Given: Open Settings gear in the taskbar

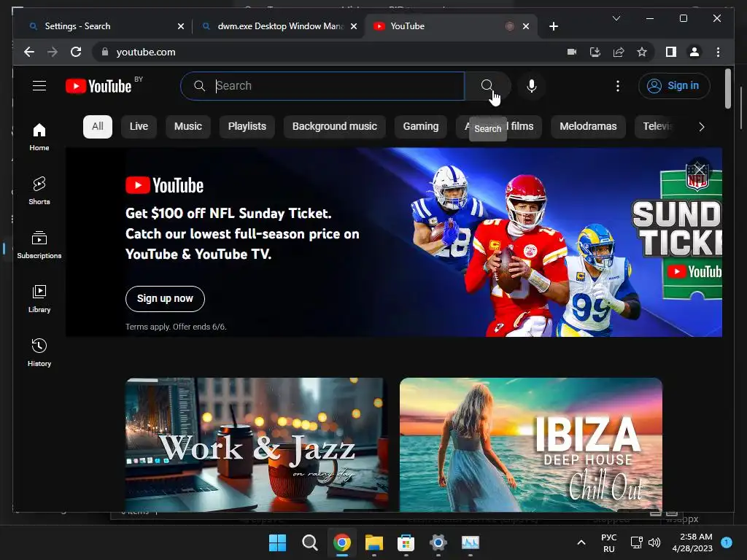Looking at the screenshot, I should (438, 542).
